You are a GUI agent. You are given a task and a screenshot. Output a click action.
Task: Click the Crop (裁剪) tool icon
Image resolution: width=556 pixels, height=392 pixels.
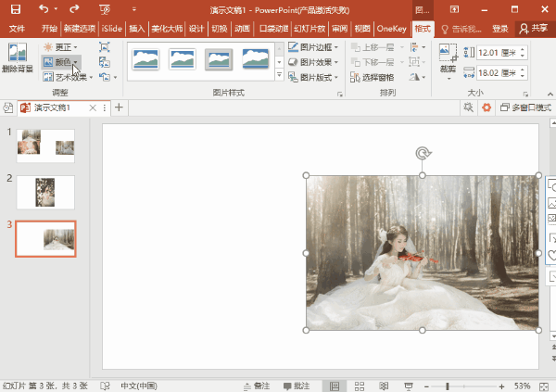pyautogui.click(x=448, y=57)
